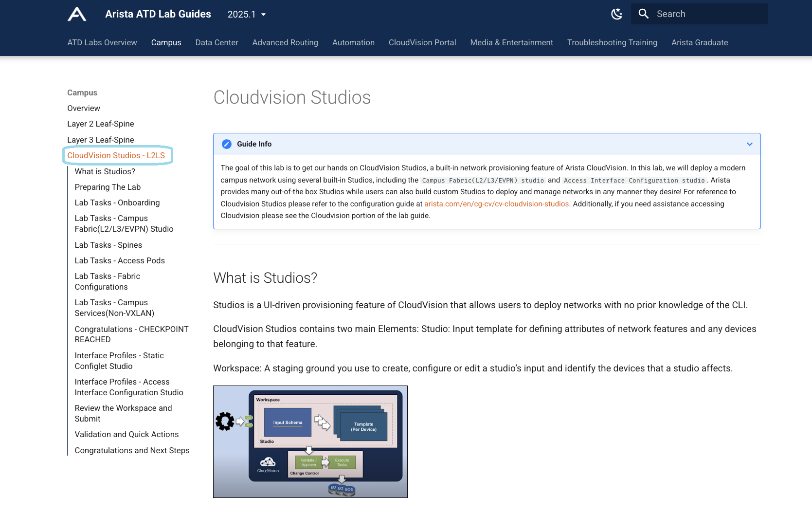This screenshot has height=515, width=812.
Task: Click the Arista logo icon
Action: (77, 14)
